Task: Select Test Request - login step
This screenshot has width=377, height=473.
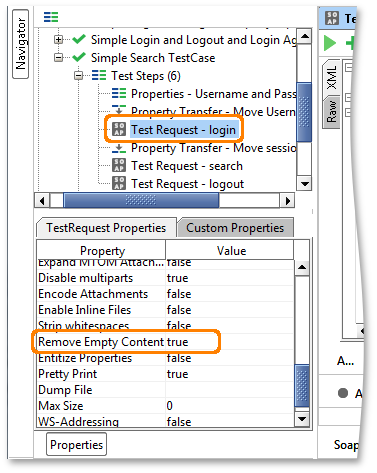Action: click(184, 130)
